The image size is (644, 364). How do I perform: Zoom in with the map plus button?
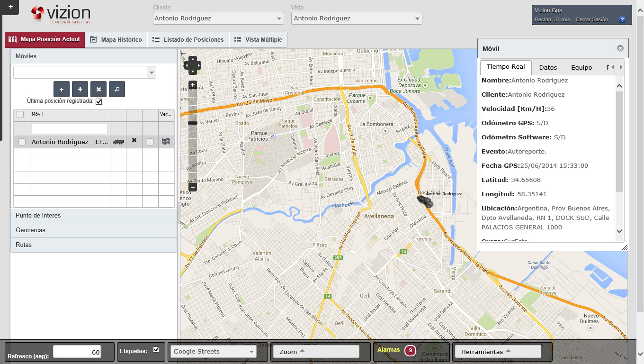pos(193,85)
